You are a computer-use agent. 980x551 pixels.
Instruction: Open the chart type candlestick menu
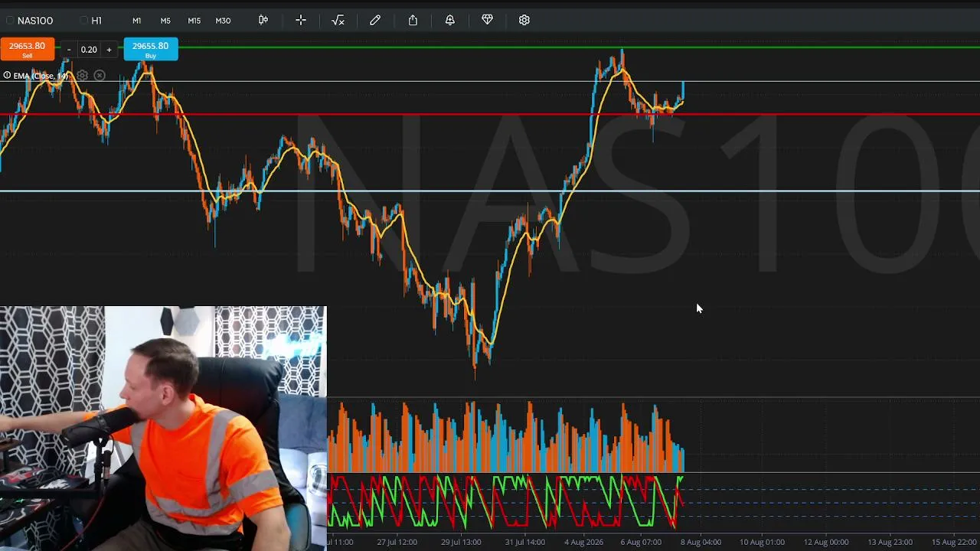point(263,20)
